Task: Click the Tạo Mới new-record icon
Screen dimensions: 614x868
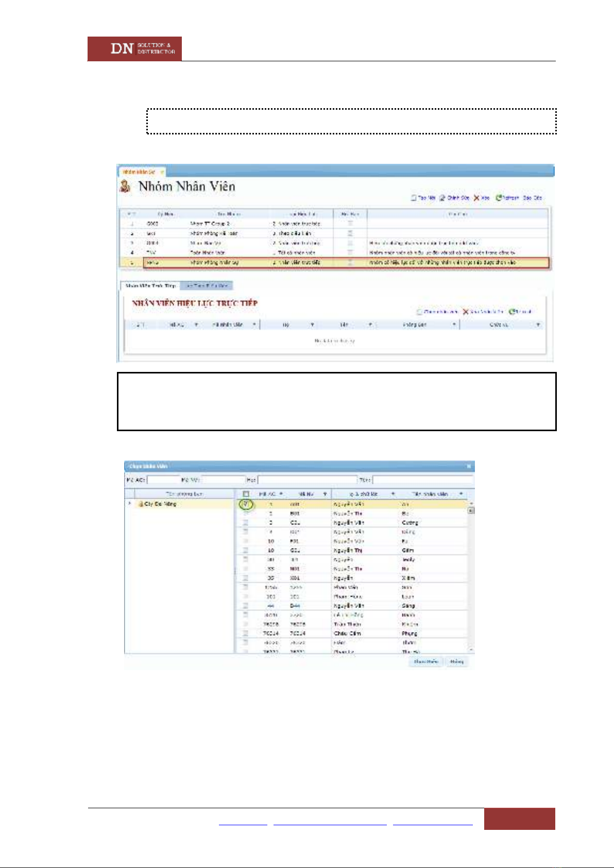Action: [x=414, y=198]
